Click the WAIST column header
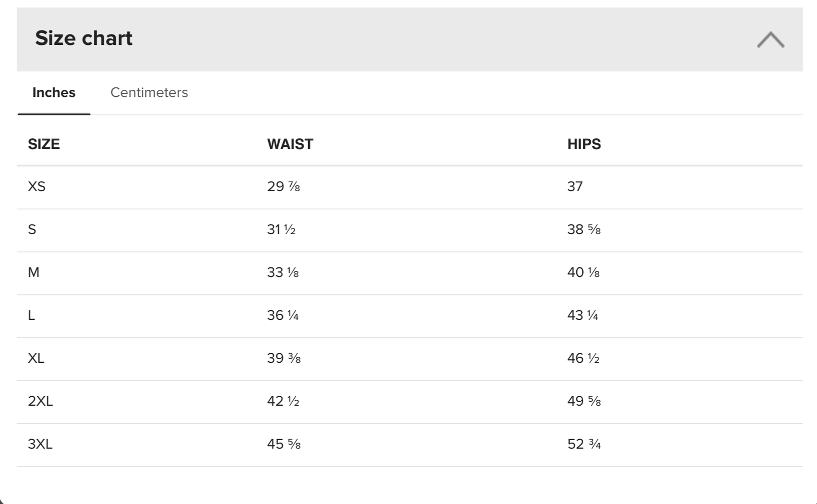Image resolution: width=817 pixels, height=504 pixels. coord(290,144)
